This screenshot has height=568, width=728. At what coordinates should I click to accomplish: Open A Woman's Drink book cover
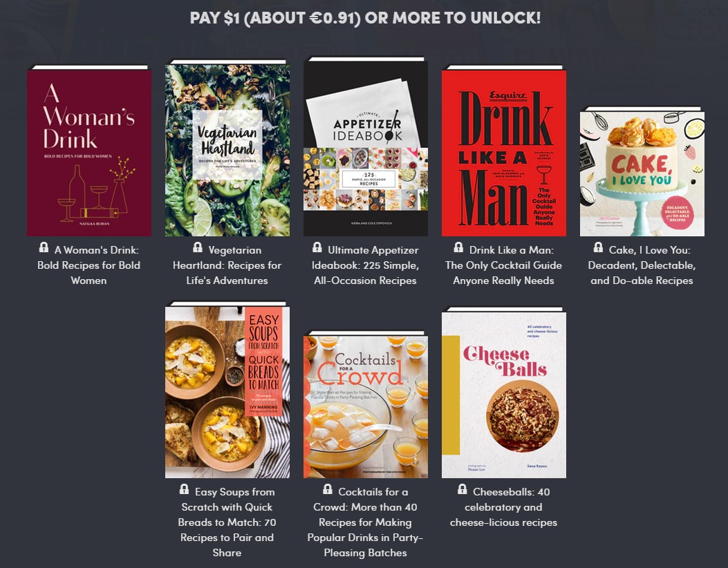[89, 151]
